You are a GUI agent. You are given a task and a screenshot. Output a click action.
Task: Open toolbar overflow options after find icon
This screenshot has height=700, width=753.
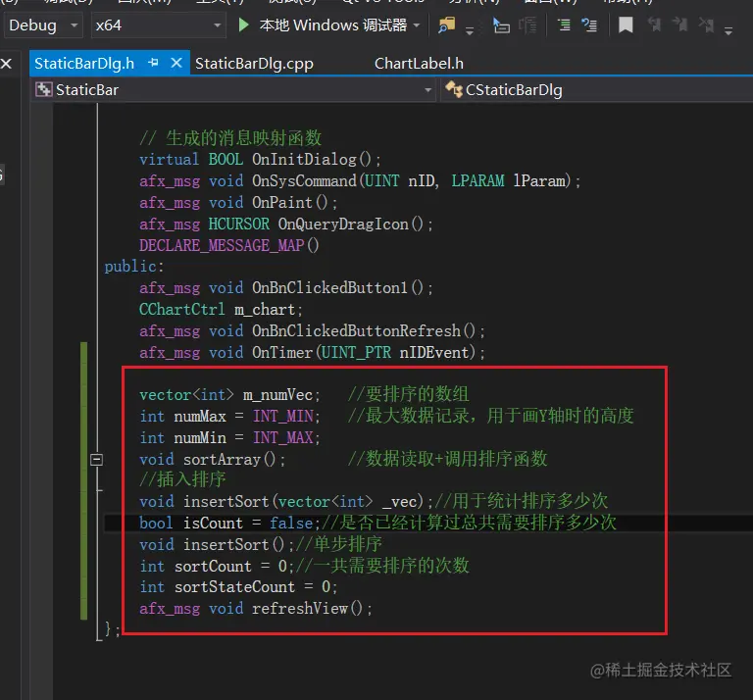[x=470, y=30]
